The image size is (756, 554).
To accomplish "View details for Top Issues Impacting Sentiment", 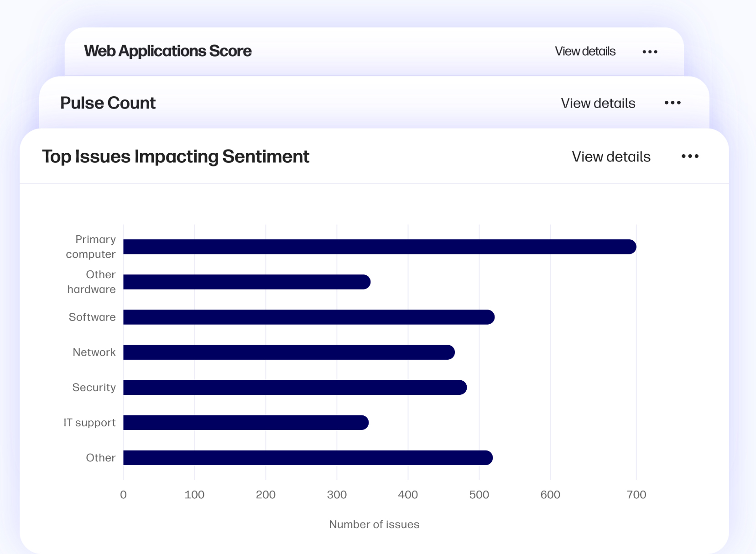I will (x=611, y=157).
